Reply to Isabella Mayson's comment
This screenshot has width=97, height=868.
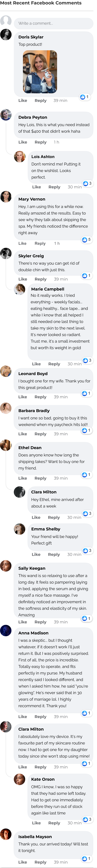coord(40,862)
